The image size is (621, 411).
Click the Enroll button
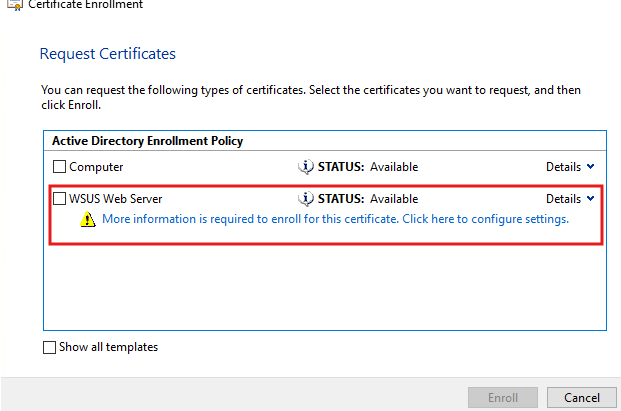point(503,397)
